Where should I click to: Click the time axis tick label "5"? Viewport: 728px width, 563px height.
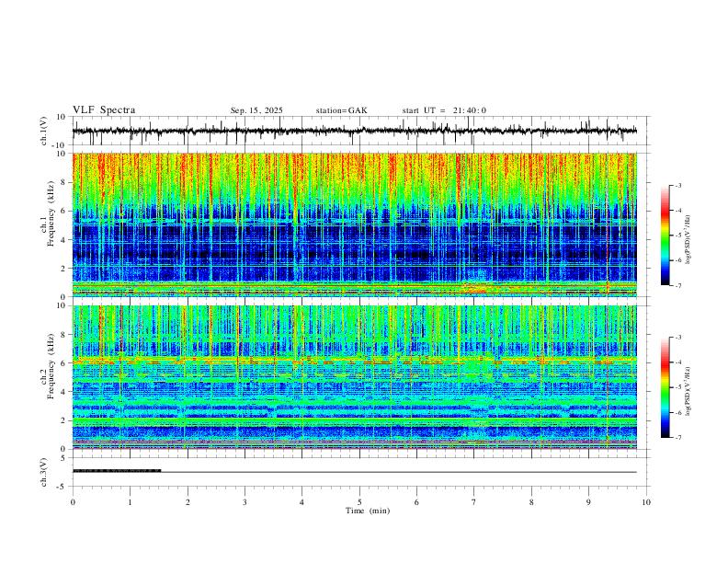359,502
